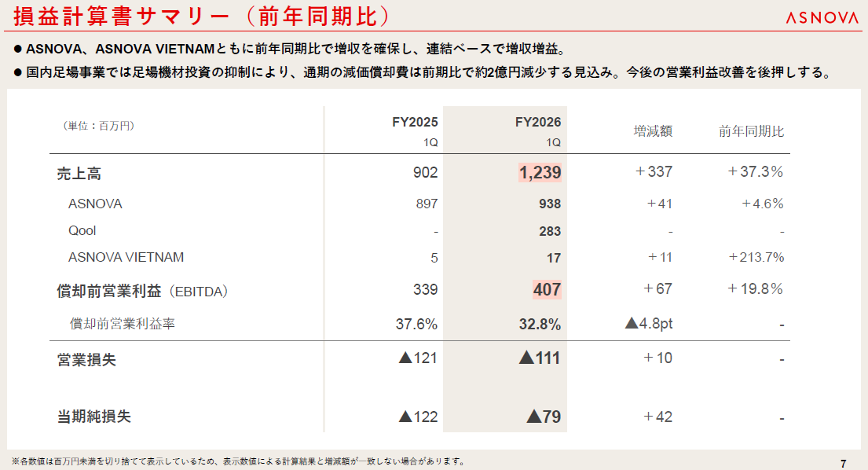Click the ASNOVA VIETNAM change +11
868x470 pixels.
660,258
